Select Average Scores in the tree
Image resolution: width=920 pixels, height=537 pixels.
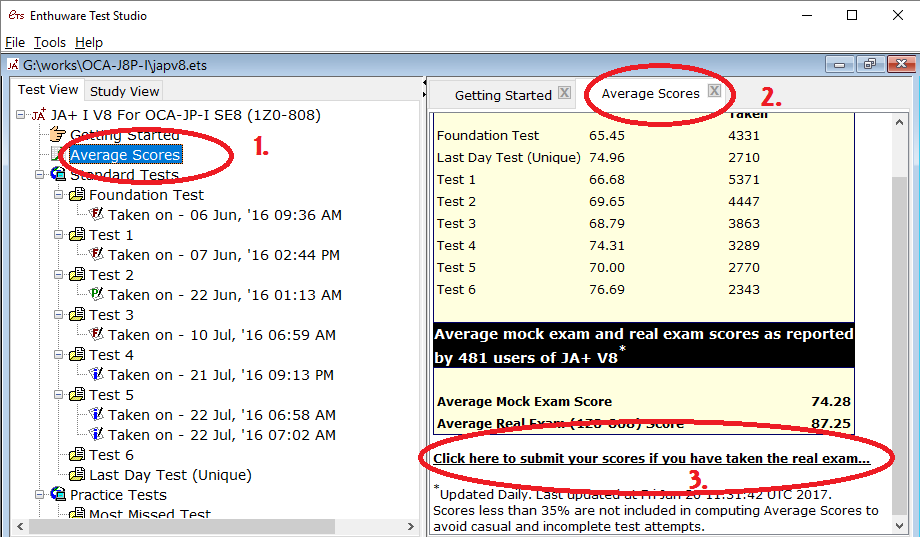(126, 155)
